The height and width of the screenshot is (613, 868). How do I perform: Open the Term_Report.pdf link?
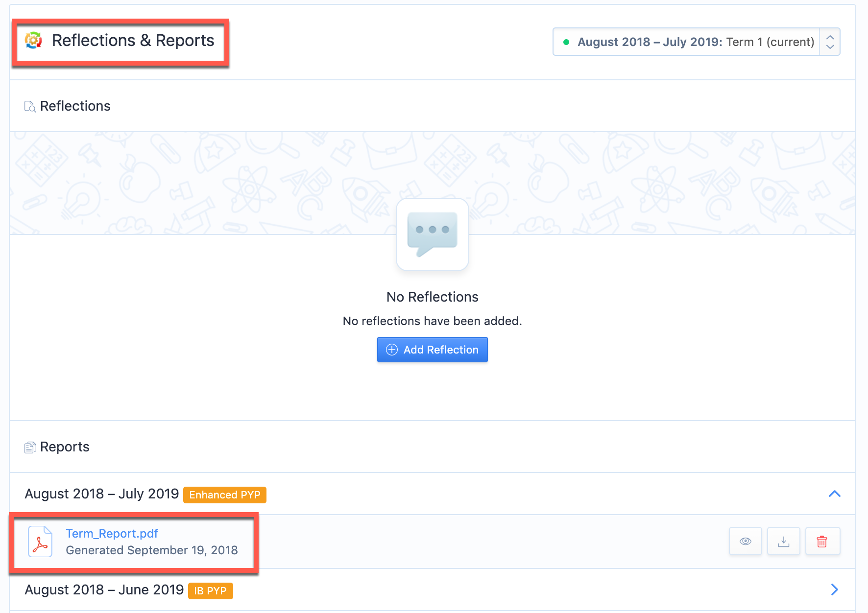(x=112, y=533)
